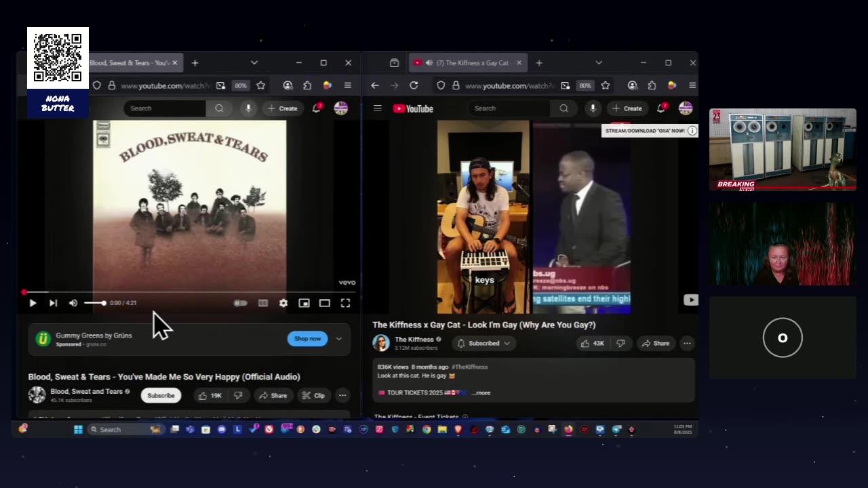The width and height of the screenshot is (868, 488).
Task: Bookmark page with star in right browser
Action: point(606,86)
